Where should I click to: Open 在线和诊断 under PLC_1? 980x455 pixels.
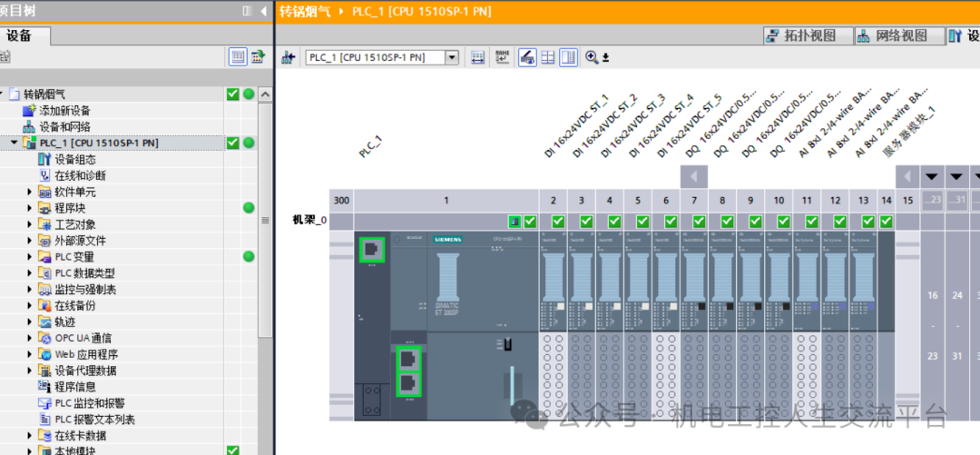tap(80, 176)
